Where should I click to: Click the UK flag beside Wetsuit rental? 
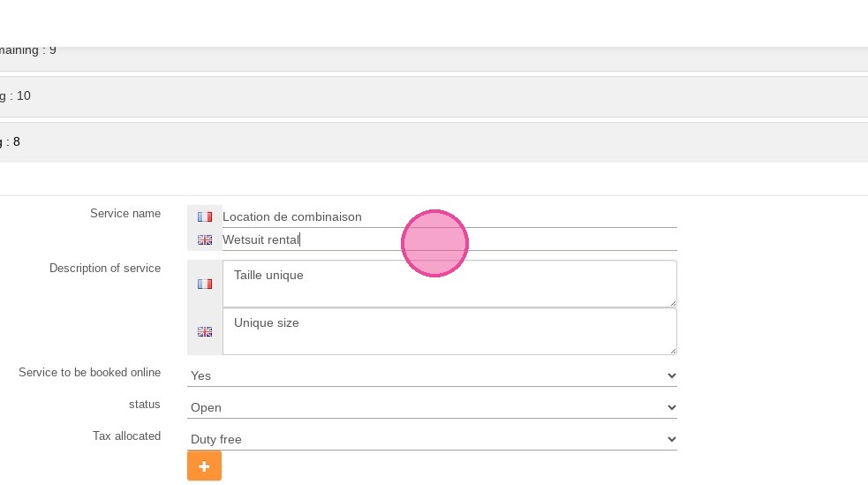pyautogui.click(x=205, y=239)
